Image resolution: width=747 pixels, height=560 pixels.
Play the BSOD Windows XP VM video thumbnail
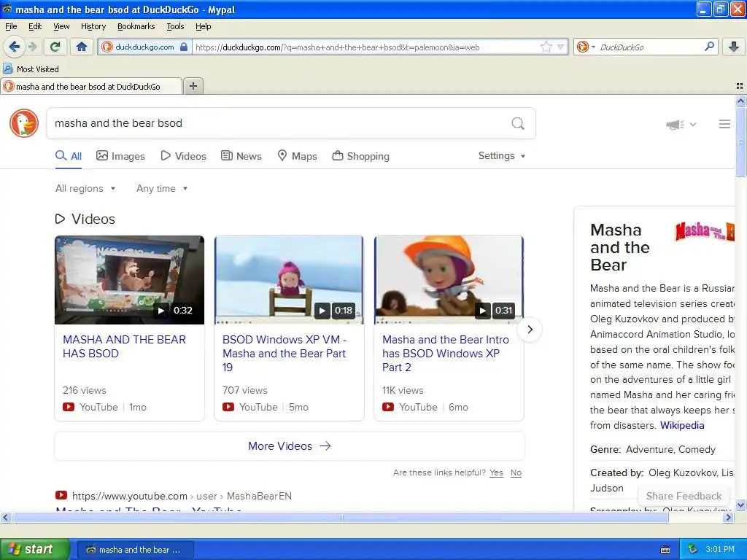[289, 280]
